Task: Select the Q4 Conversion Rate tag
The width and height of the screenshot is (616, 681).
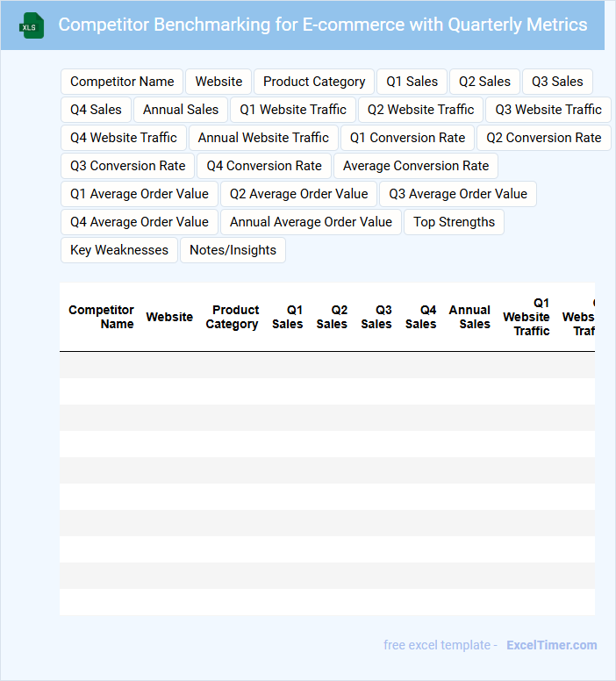Action: point(264,166)
